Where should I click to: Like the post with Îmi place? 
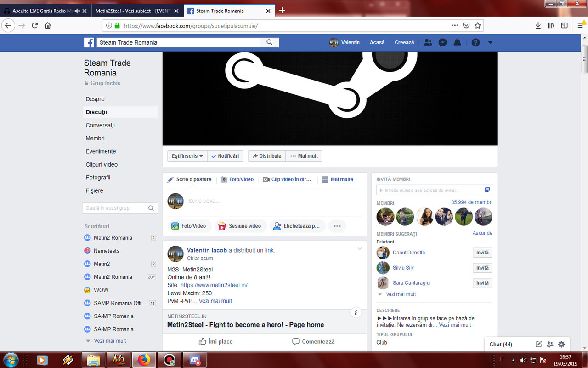[x=215, y=341]
